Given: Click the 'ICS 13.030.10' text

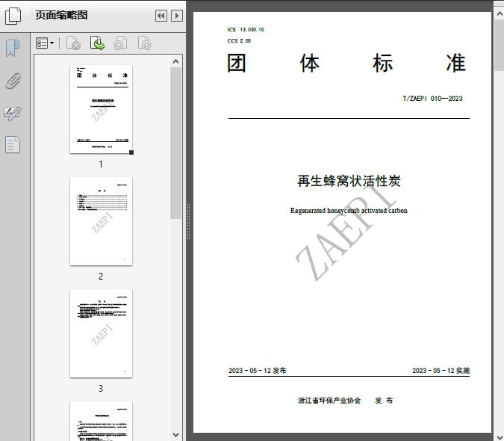Looking at the screenshot, I should (246, 30).
